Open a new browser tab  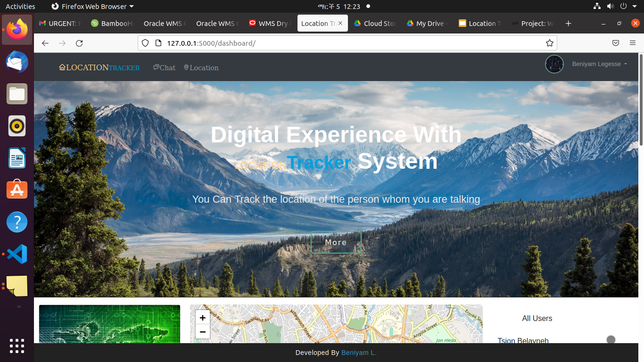tap(568, 24)
